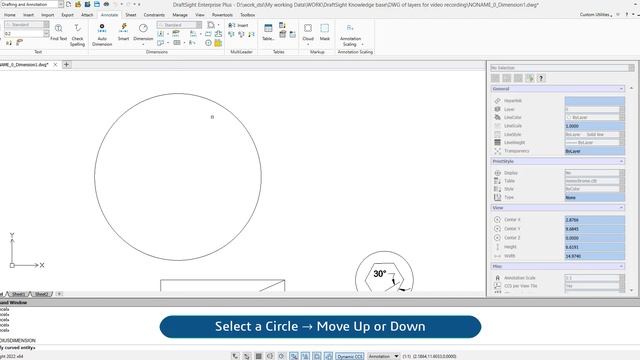640x360 pixels.
Task: Click the Print icon in quick access toolbar
Action: (106, 4)
